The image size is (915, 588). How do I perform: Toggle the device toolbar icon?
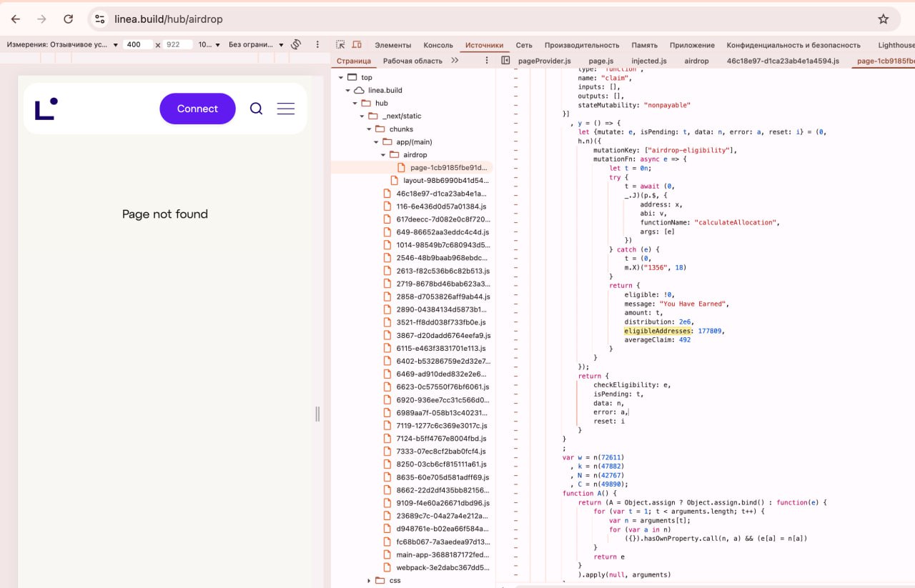click(x=357, y=44)
